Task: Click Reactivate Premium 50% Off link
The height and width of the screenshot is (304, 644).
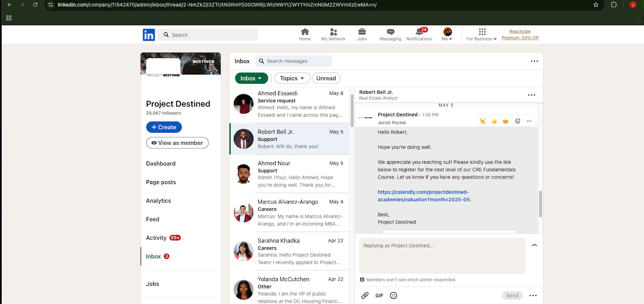Action: point(520,35)
